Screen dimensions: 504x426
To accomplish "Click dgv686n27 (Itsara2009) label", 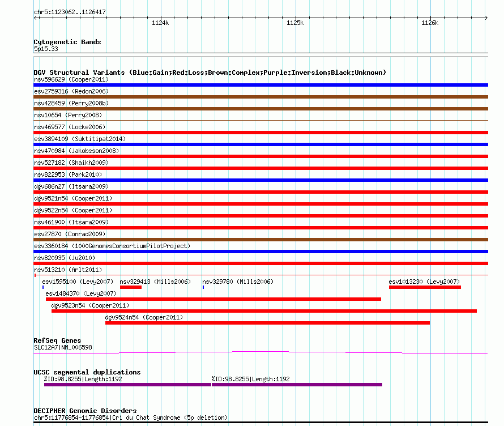I will coord(71,186).
